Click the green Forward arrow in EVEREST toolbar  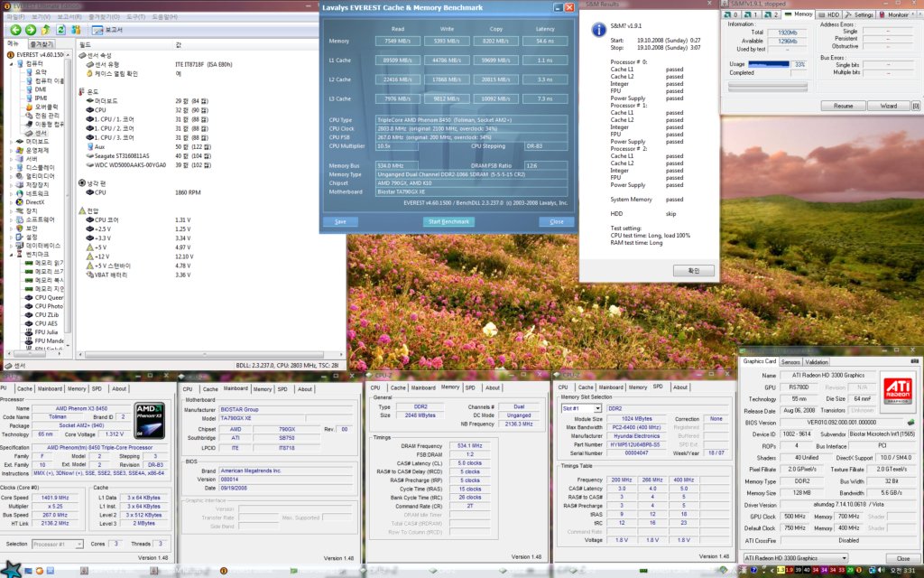tap(31, 30)
